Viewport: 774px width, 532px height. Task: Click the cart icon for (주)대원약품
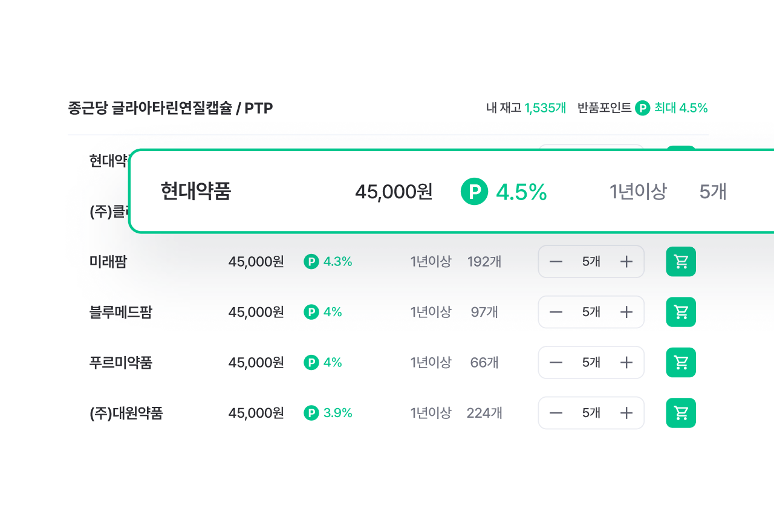(681, 413)
